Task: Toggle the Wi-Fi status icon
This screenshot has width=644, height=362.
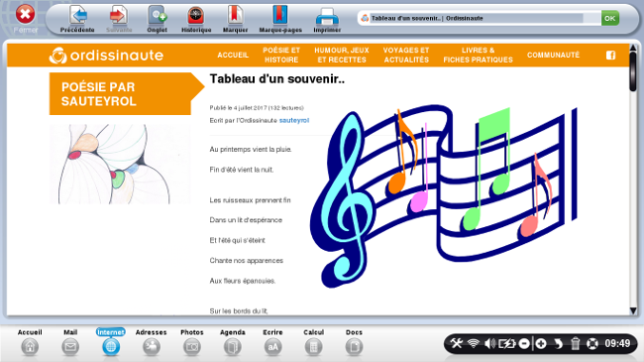Action: click(474, 343)
